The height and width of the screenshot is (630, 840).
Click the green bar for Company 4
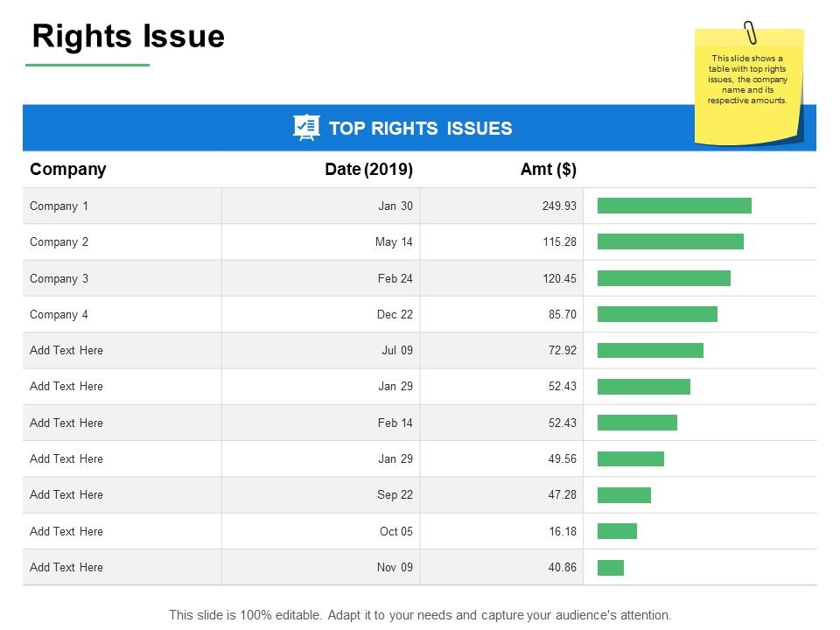coord(657,314)
